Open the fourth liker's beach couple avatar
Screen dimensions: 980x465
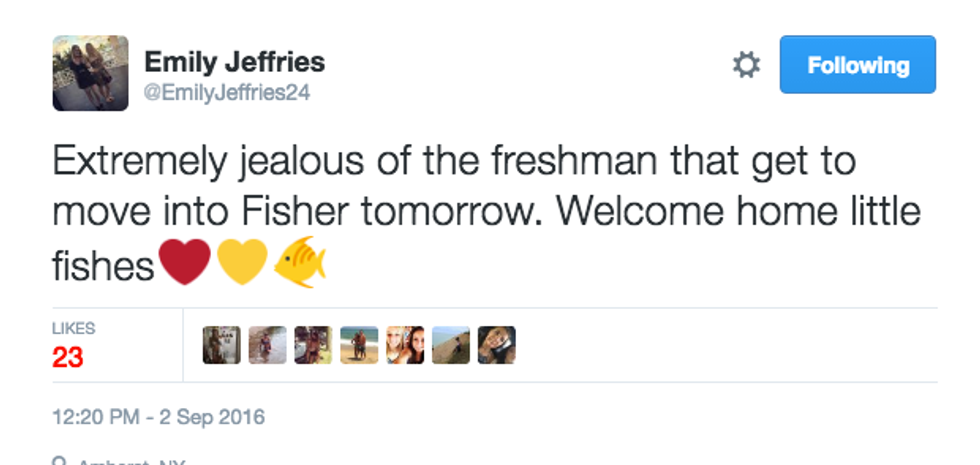coord(359,345)
